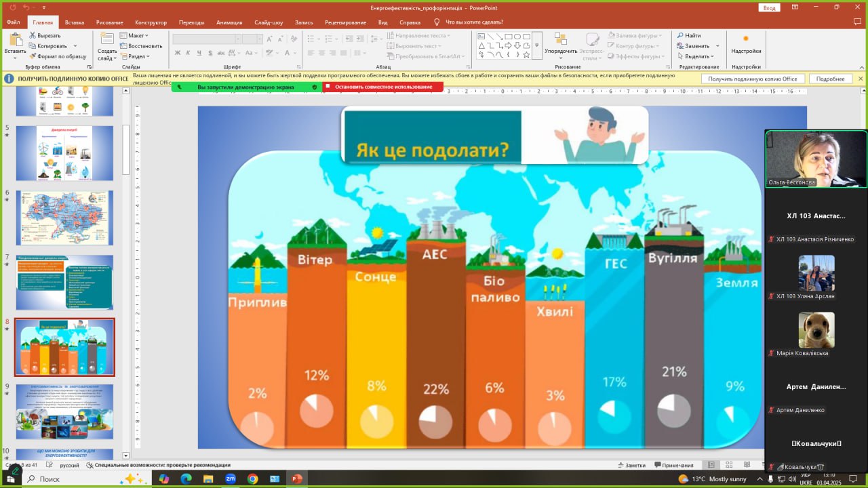Activate Format Painter (Формат по образцу)

click(58, 56)
